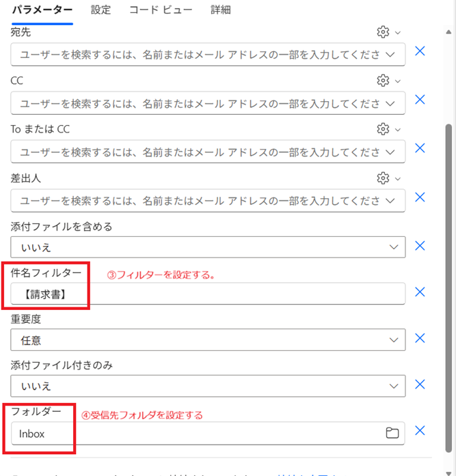Expand the 添付ファイル付きのみ dropdown
The width and height of the screenshot is (456, 476).
392,386
